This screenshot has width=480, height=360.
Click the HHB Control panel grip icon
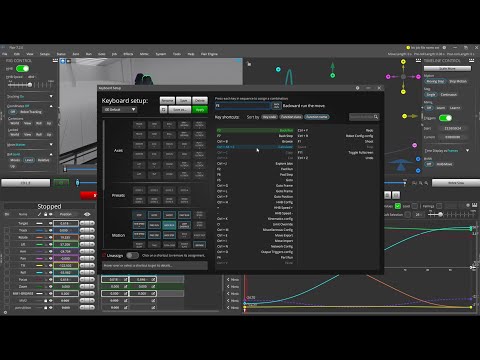click(x=55, y=61)
